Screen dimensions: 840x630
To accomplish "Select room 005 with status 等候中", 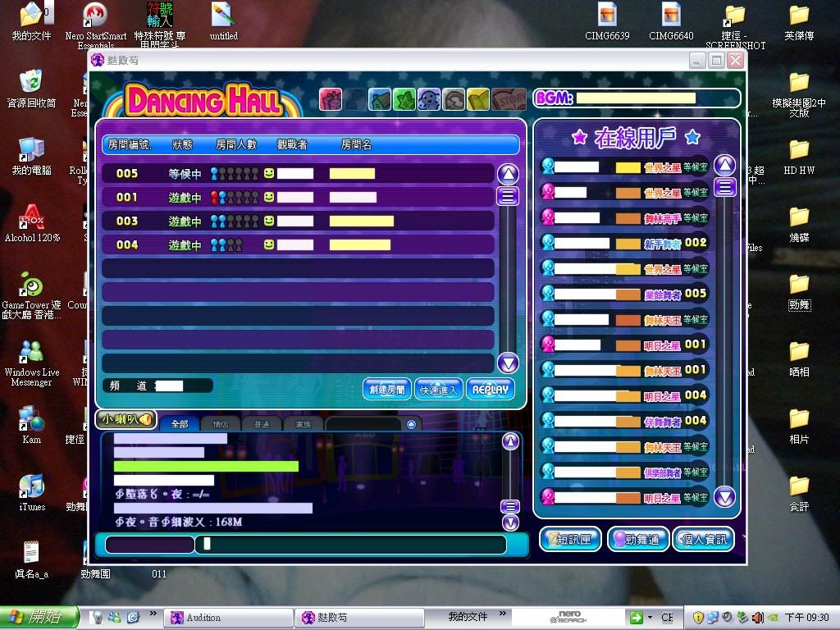I will coord(298,173).
